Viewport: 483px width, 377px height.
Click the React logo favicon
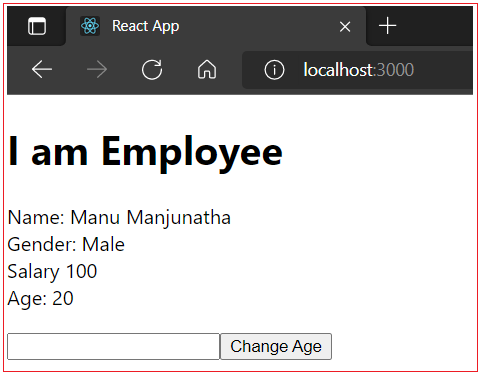[x=90, y=26]
